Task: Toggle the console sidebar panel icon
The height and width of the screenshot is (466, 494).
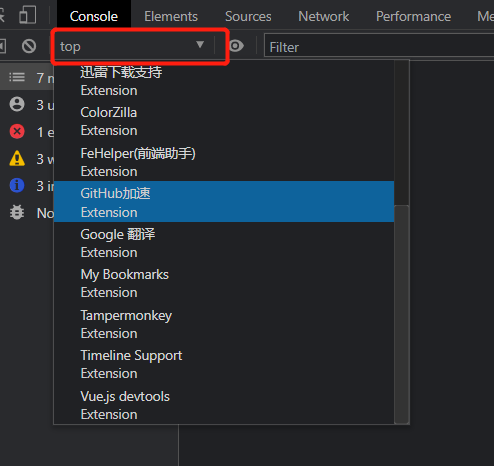Action: click(3, 46)
